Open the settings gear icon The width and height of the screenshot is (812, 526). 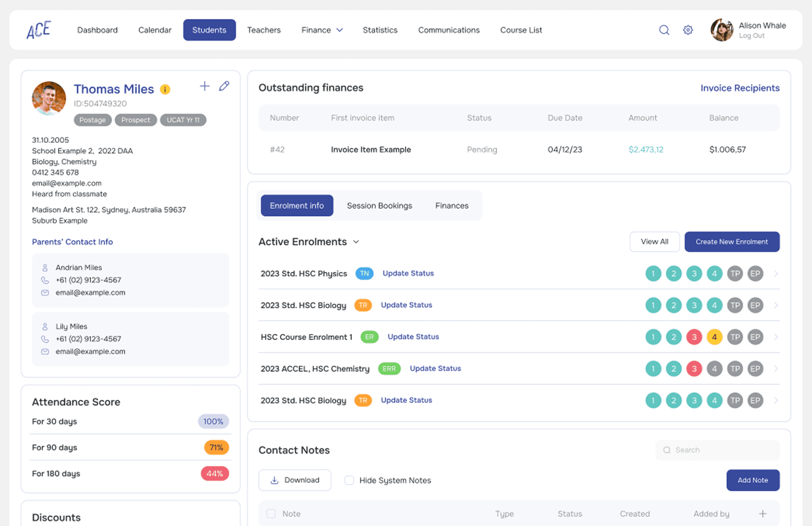point(688,30)
